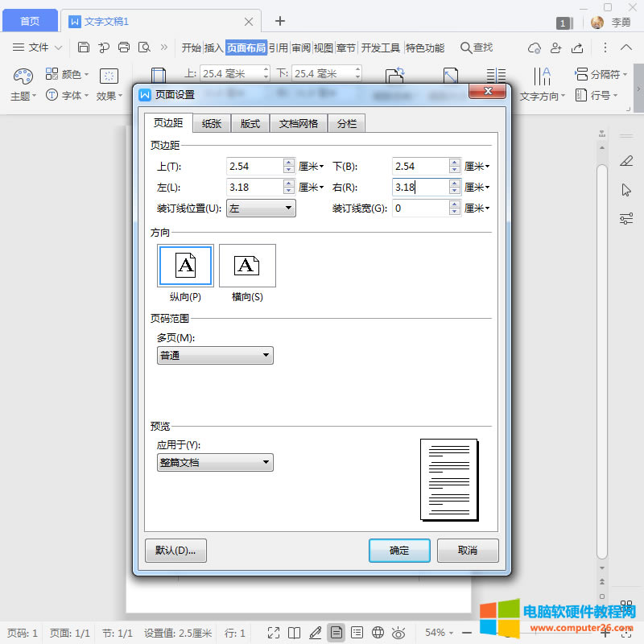The image size is (644, 644).
Task: Expand the 多页 dropdown showing 普通
Action: tap(215, 356)
